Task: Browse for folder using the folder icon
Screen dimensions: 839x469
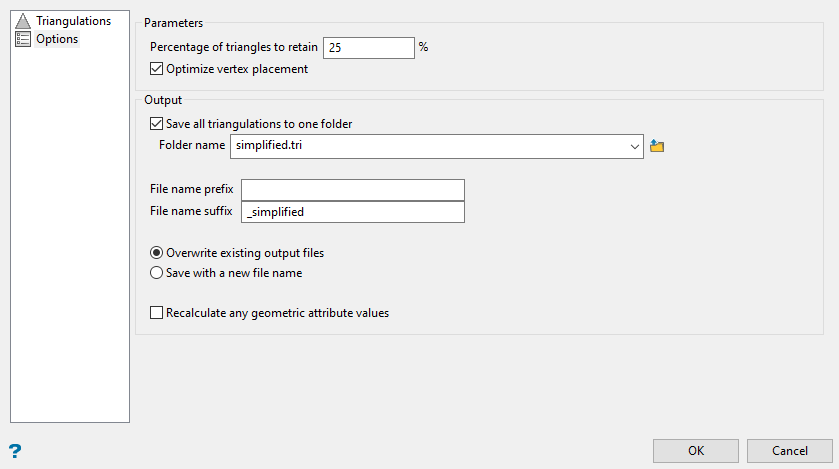Action: pos(657,146)
